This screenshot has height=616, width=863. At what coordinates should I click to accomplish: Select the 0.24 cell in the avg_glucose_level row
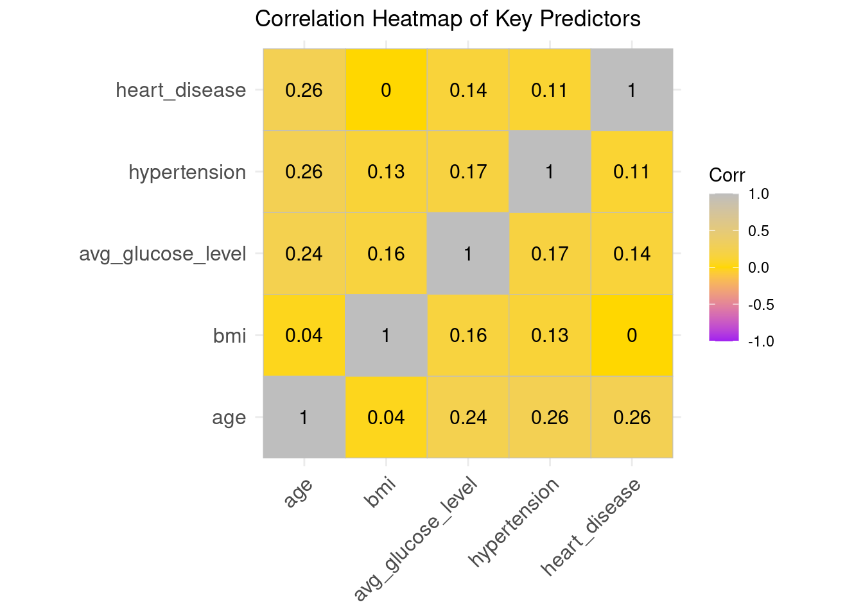point(304,254)
